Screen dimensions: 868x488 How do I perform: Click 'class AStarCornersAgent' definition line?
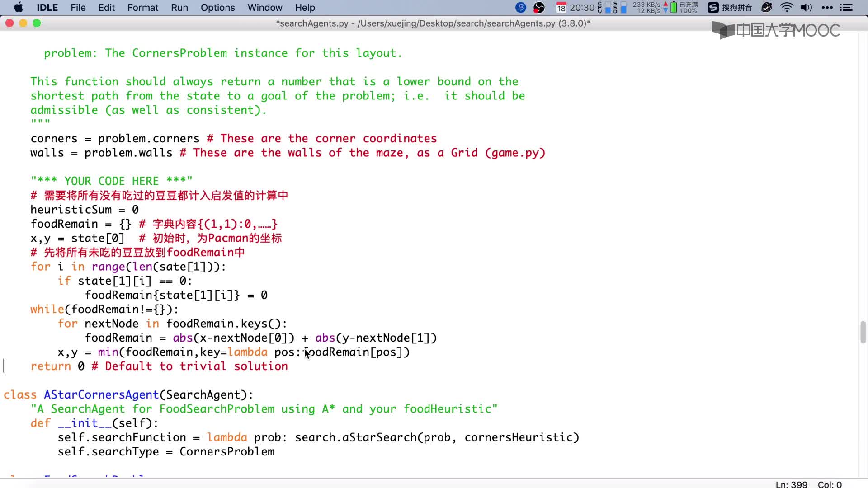128,395
